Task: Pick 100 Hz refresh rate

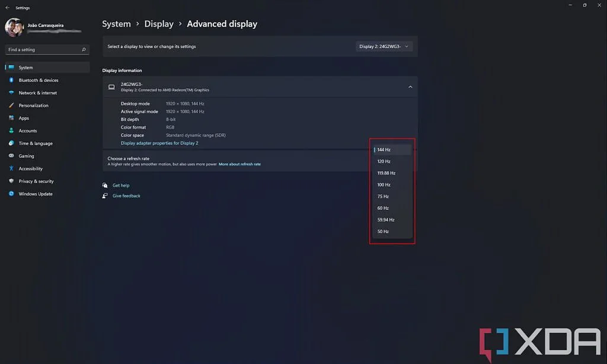Action: tap(392, 185)
